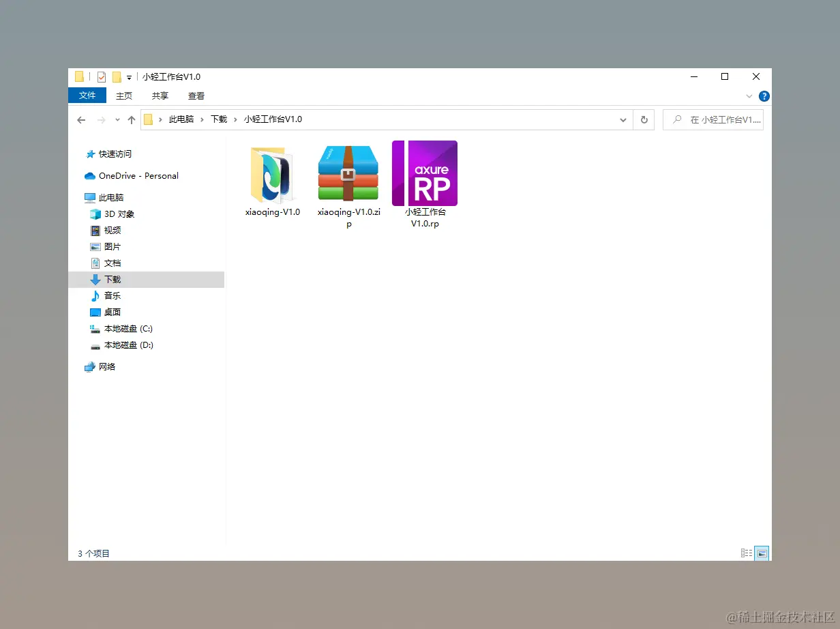
Task: Open Help with the question mark icon
Action: pos(764,96)
